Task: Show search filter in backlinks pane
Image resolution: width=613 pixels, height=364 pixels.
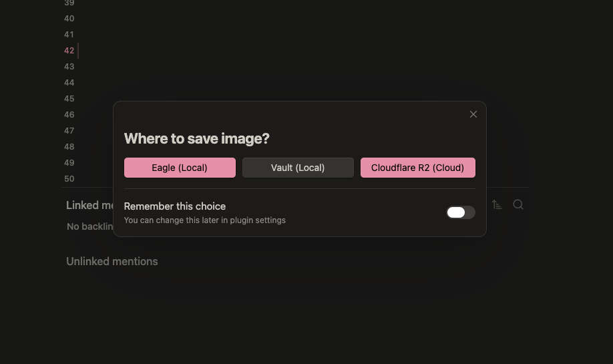Action: (x=518, y=204)
